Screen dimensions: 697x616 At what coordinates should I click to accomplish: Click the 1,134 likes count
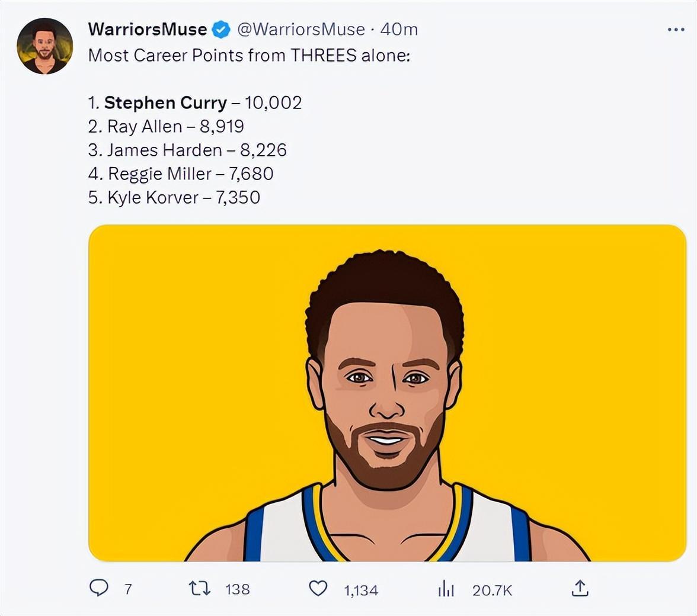tap(361, 590)
